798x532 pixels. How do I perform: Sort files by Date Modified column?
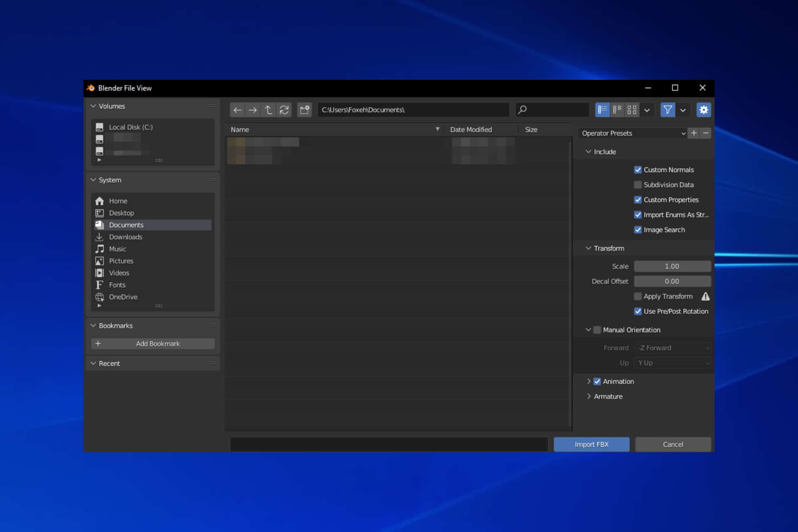pos(481,130)
